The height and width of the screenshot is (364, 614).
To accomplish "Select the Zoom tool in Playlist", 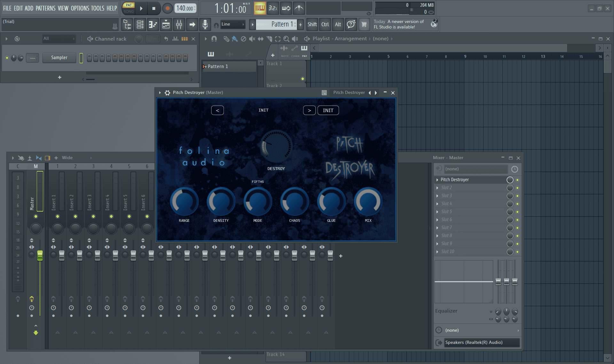I will (x=286, y=39).
